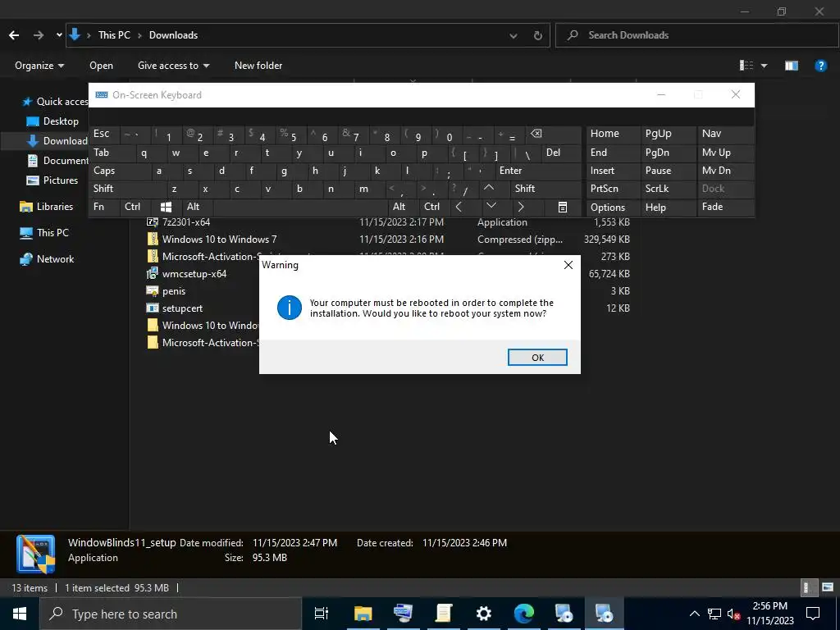This screenshot has width=840, height=630.
Task: Toggle Caps key on On-Screen Keyboard
Action: 119,171
